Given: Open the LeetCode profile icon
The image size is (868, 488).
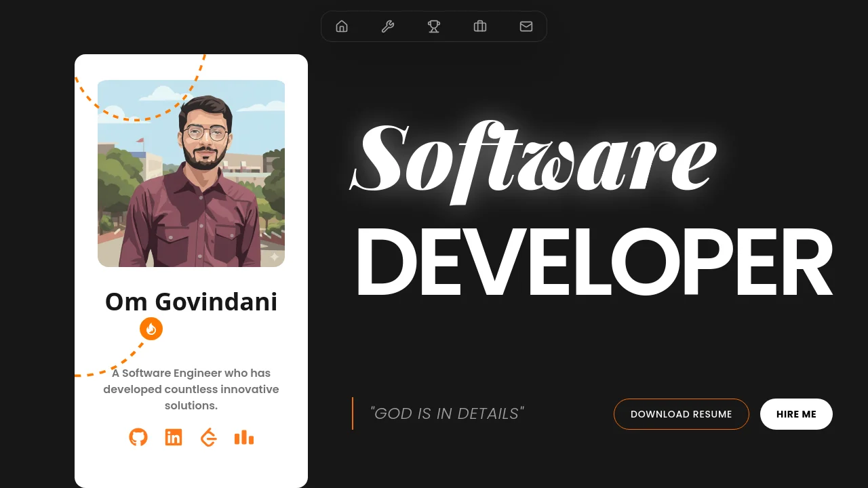Looking at the screenshot, I should coord(209,437).
